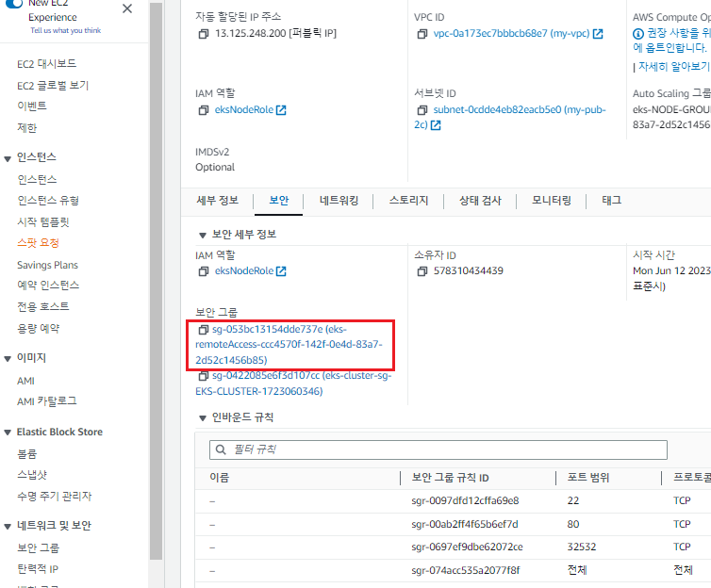Open 시작 템플릿 in sidebar
This screenshot has height=588, width=711.
[43, 222]
